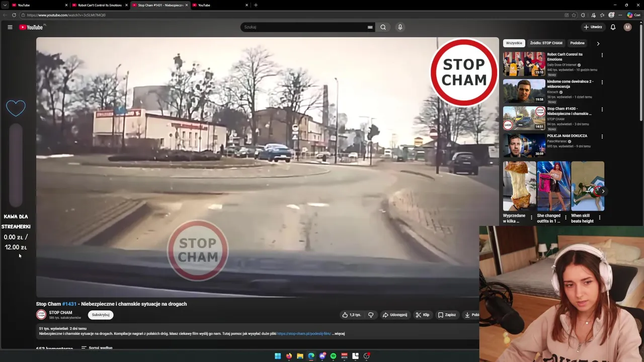The width and height of the screenshot is (644, 362).
Task: Open the Robot Can't Control Its Emotions thumbnail
Action: [524, 64]
